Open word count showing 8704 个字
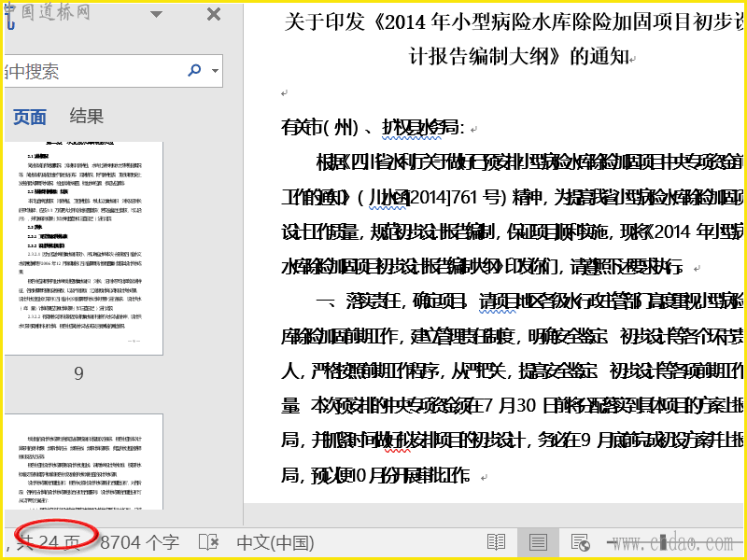 pyautogui.click(x=139, y=542)
